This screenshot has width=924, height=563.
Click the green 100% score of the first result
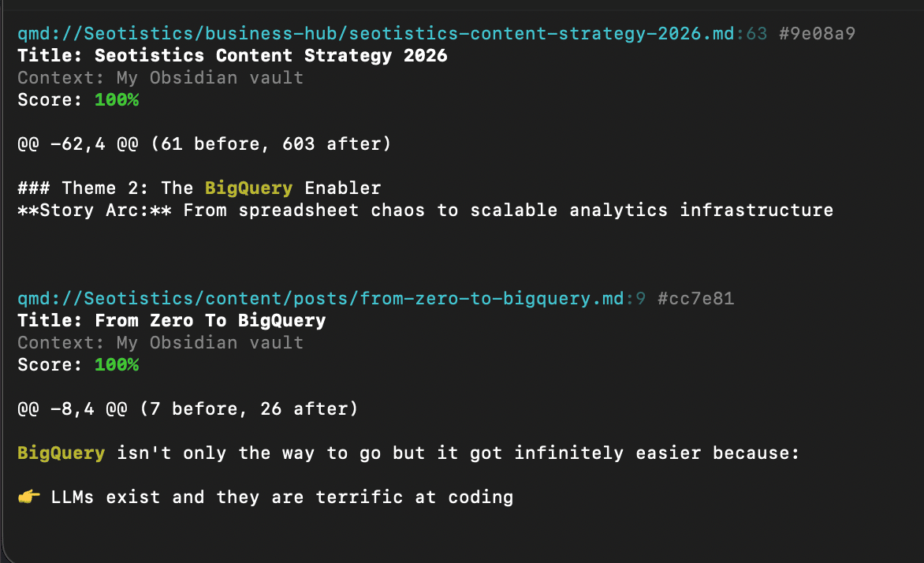point(116,100)
